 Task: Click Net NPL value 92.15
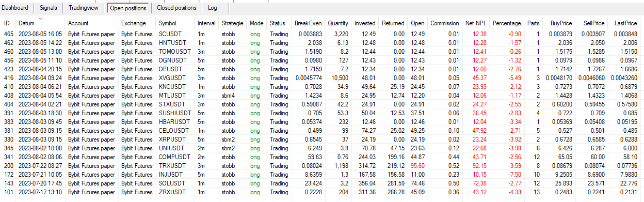pyautogui.click(x=479, y=165)
